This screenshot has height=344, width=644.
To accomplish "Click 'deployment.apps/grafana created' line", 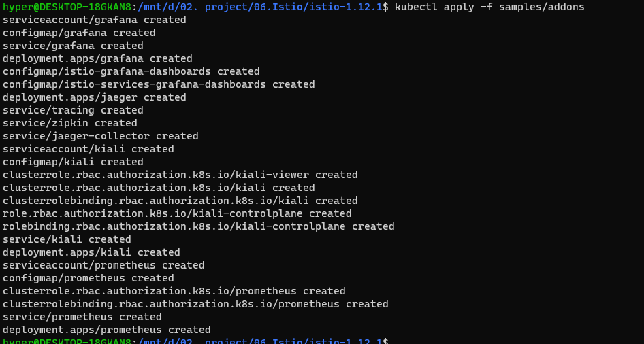I will tap(97, 58).
